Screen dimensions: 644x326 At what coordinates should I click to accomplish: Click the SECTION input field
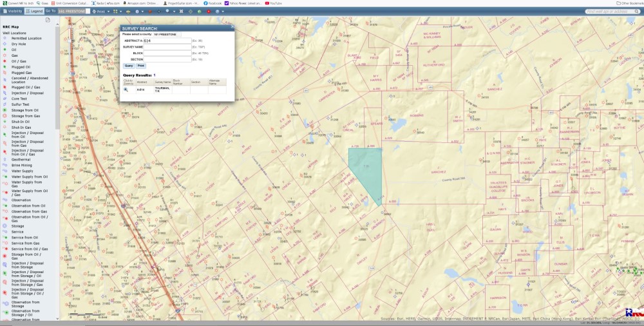(167, 59)
